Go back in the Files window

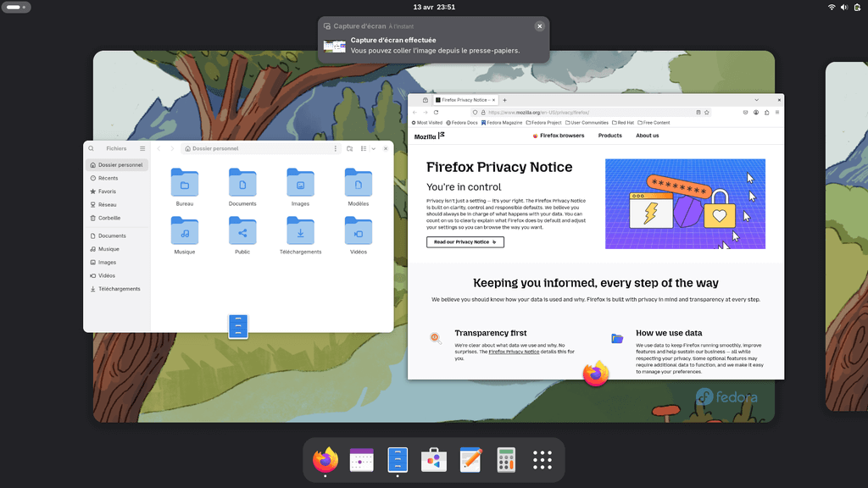coord(159,148)
